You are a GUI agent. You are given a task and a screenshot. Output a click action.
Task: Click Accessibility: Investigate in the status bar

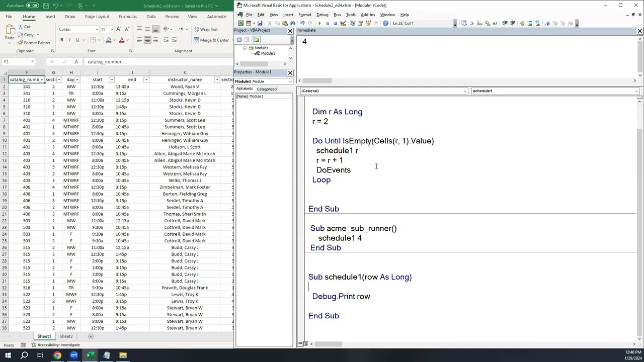pos(55,345)
